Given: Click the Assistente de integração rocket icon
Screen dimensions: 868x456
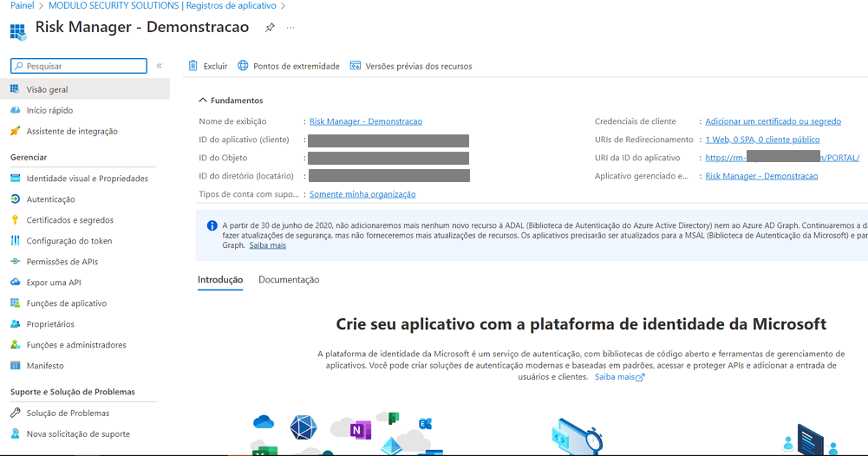Looking at the screenshot, I should [15, 131].
